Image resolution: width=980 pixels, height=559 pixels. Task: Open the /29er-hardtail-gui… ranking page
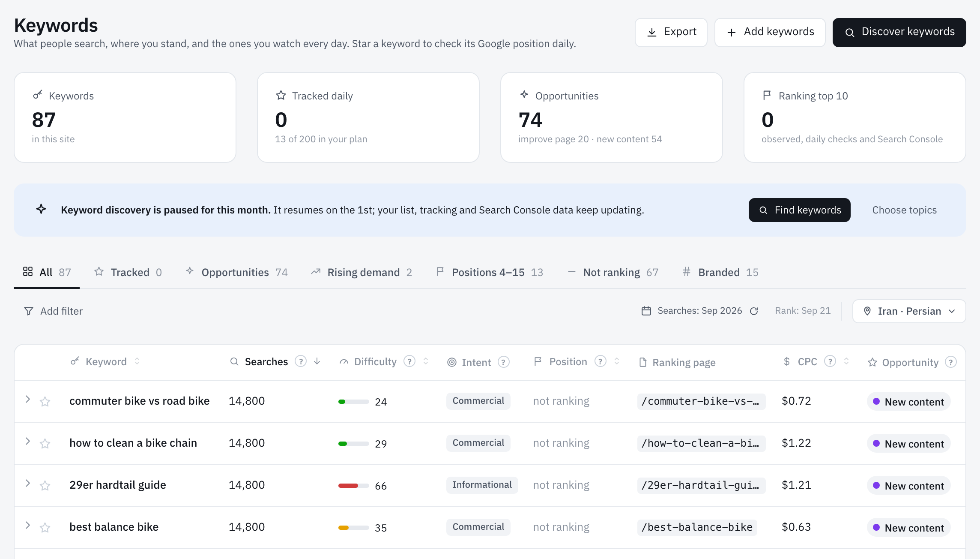click(701, 485)
